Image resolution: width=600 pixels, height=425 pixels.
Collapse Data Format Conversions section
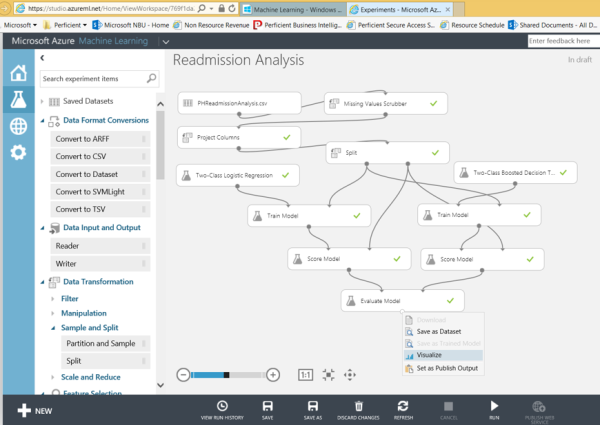(x=42, y=120)
